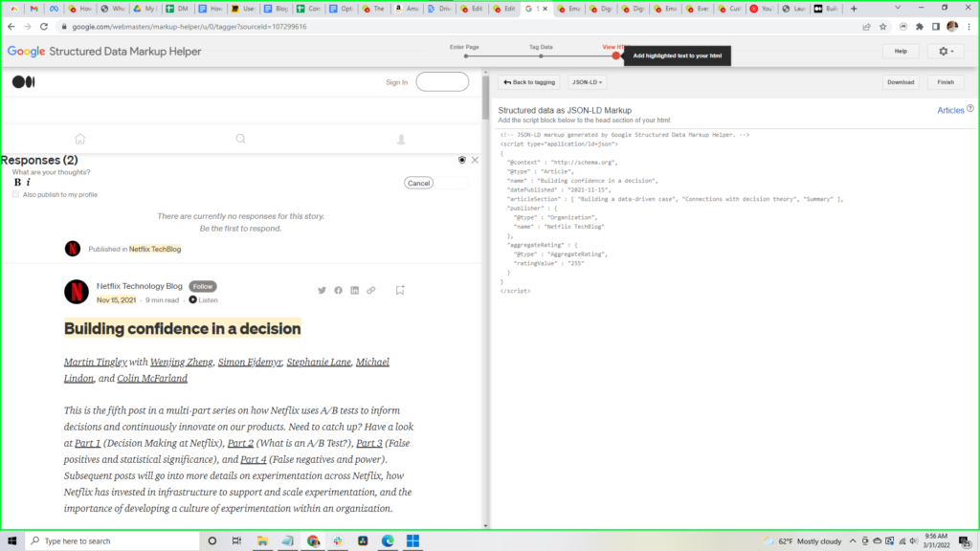This screenshot has height=551, width=980.
Task: Open the settings gear dropdown
Action: [945, 51]
